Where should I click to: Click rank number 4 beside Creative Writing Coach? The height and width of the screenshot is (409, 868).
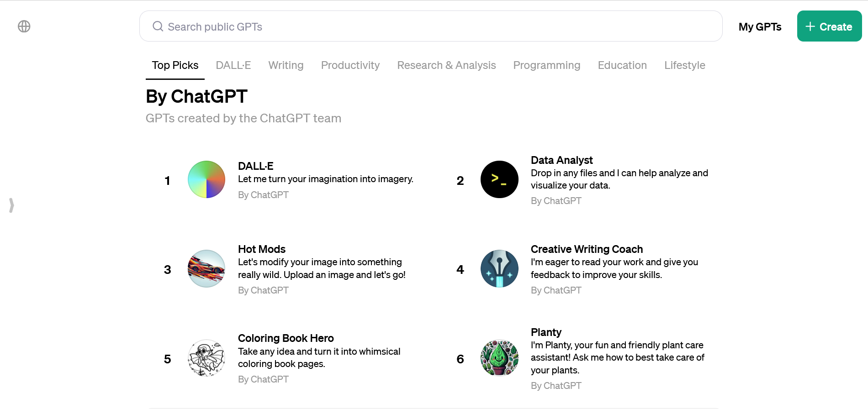[x=460, y=270]
